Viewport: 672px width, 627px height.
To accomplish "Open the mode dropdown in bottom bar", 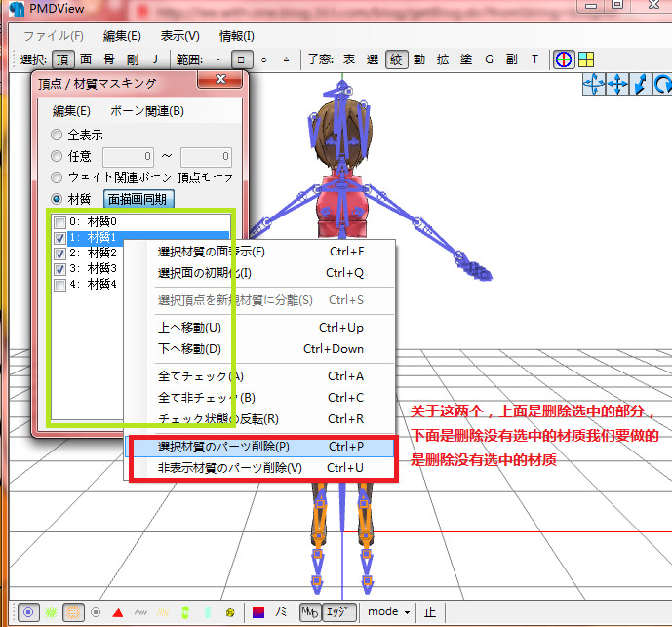I will pos(388,611).
